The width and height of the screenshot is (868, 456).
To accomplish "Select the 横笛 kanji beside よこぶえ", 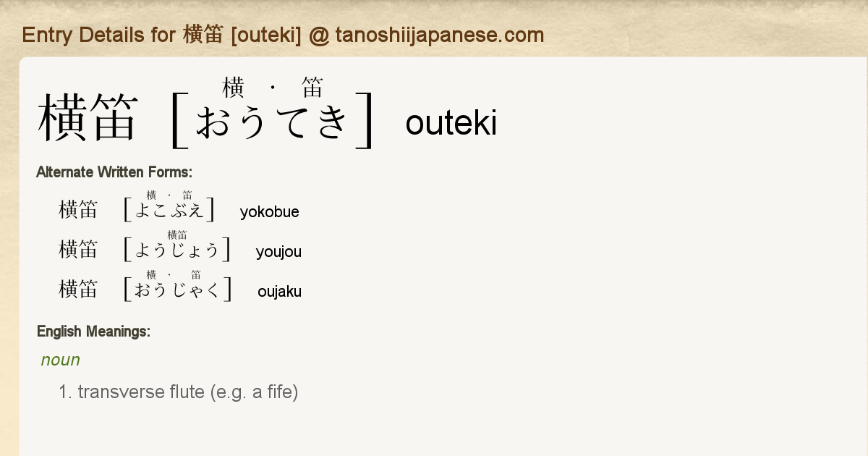I will [78, 210].
